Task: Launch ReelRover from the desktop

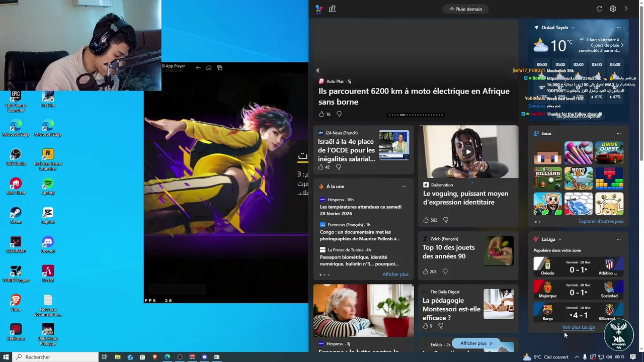Action: click(x=16, y=332)
